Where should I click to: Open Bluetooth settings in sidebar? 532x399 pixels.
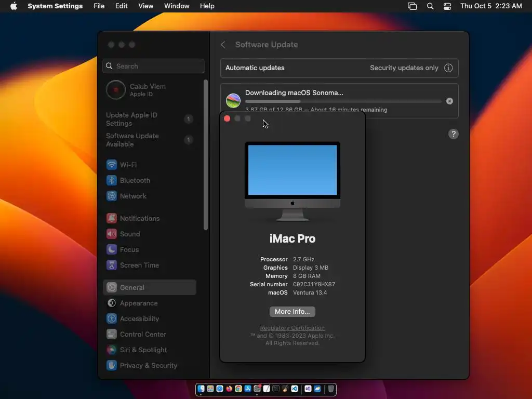pyautogui.click(x=149, y=180)
